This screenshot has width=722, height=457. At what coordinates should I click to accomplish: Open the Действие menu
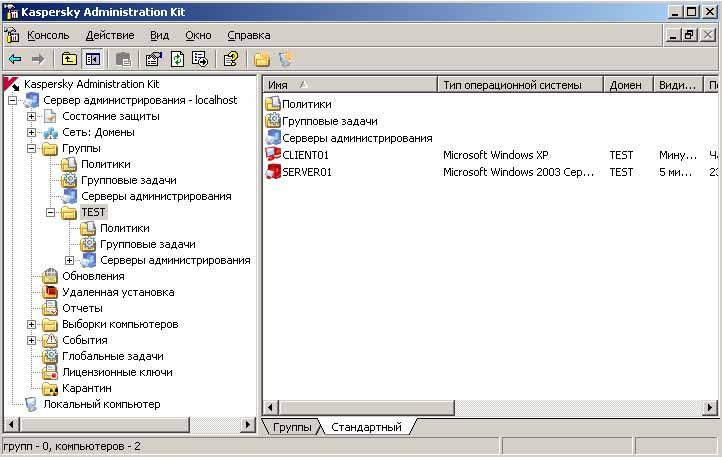[x=110, y=35]
